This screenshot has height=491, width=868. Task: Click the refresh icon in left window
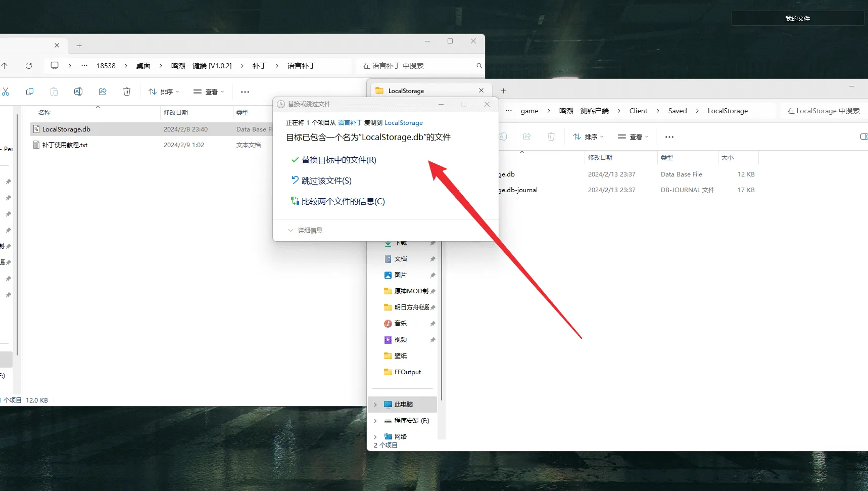[29, 66]
